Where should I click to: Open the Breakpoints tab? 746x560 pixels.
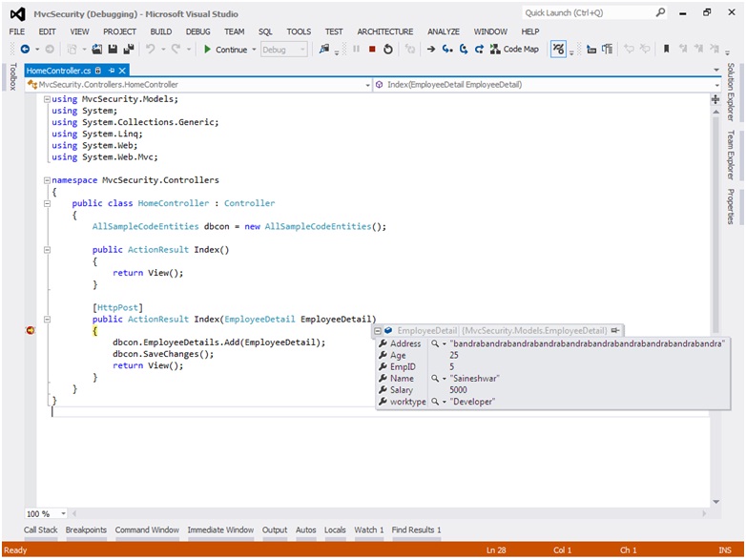[86, 530]
